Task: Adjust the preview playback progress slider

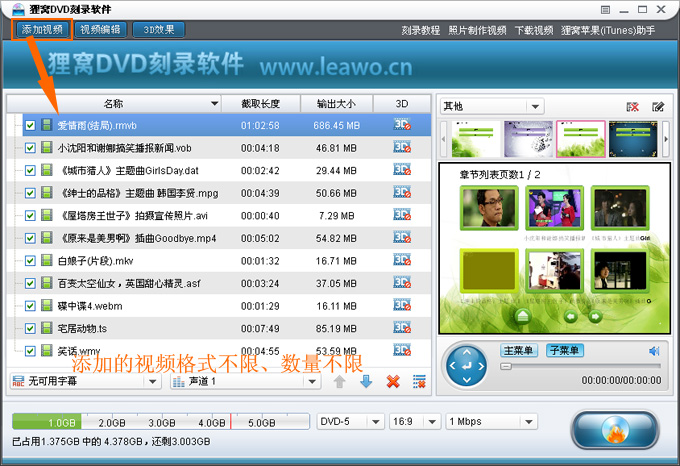Action: pyautogui.click(x=581, y=366)
